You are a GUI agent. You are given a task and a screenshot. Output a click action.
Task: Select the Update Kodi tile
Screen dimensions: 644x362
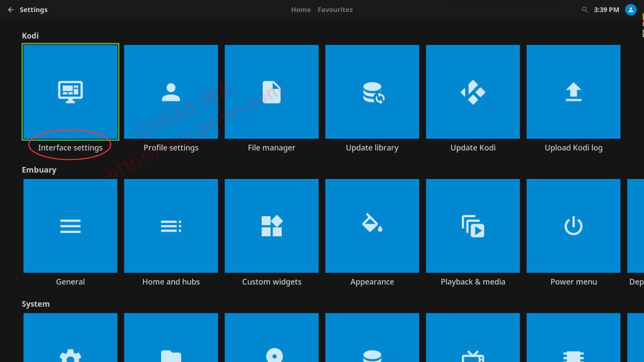pyautogui.click(x=473, y=92)
